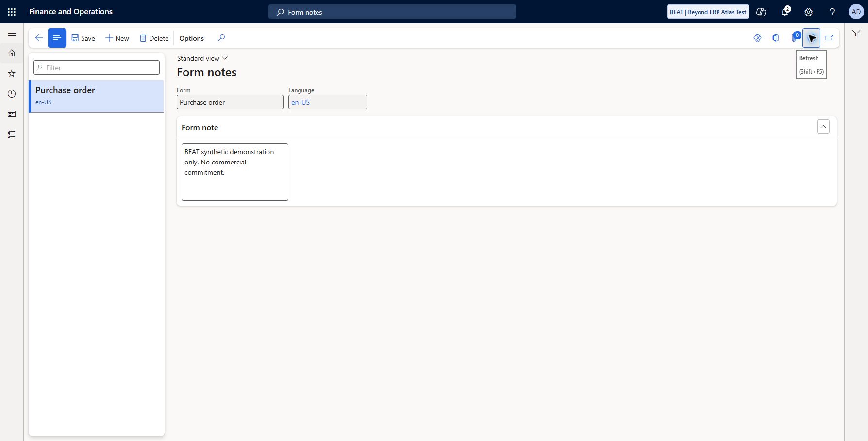
Task: Open Modules list icon in the sidebar
Action: [x=12, y=134]
